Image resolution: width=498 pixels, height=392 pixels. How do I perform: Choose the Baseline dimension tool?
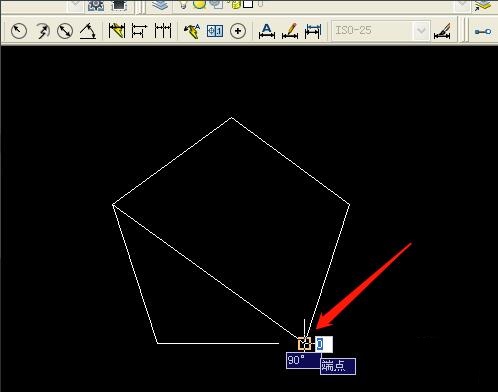(x=139, y=31)
